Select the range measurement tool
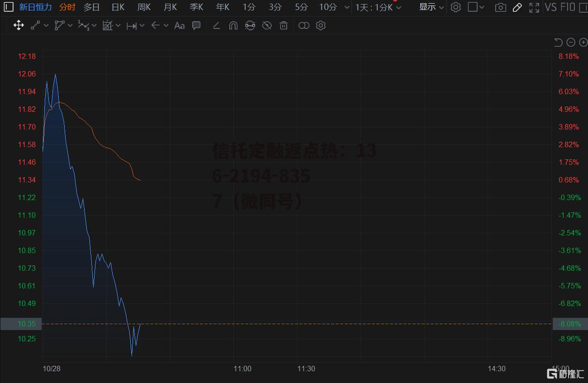The height and width of the screenshot is (383, 588). point(132,26)
